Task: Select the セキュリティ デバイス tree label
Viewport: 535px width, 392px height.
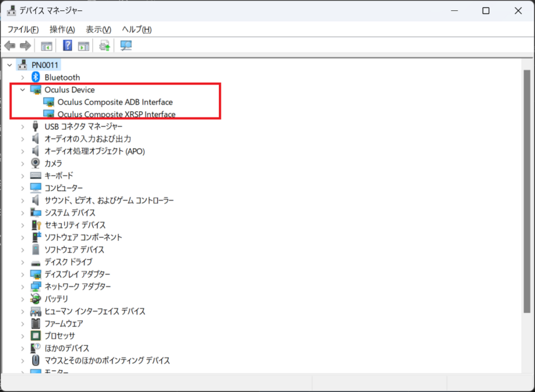Action: click(75, 225)
